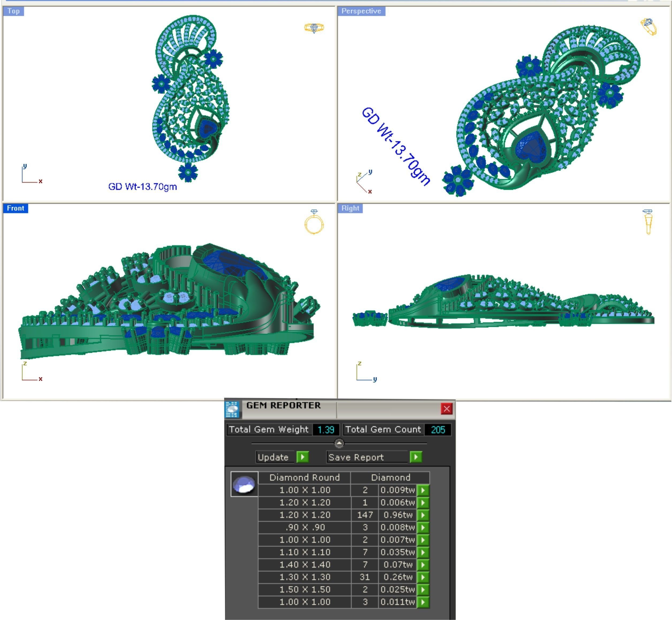Image resolution: width=672 pixels, height=620 pixels.
Task: Select the Top viewport label
Action: point(14,11)
